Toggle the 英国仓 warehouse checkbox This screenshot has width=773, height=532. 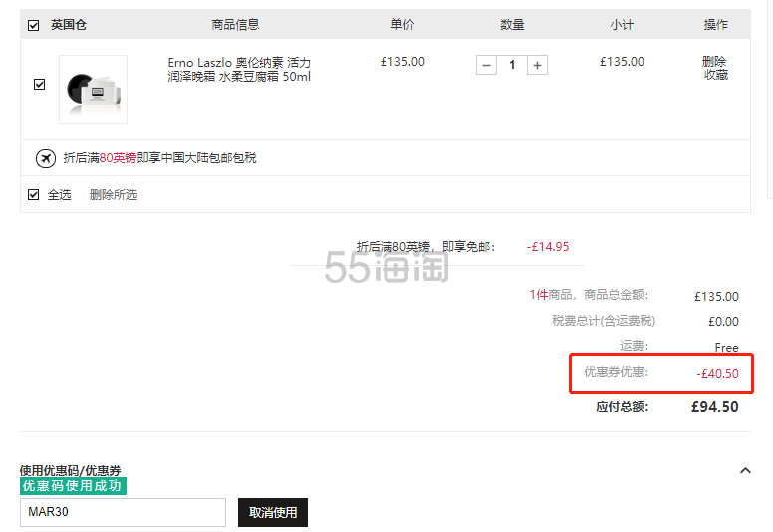click(33, 25)
